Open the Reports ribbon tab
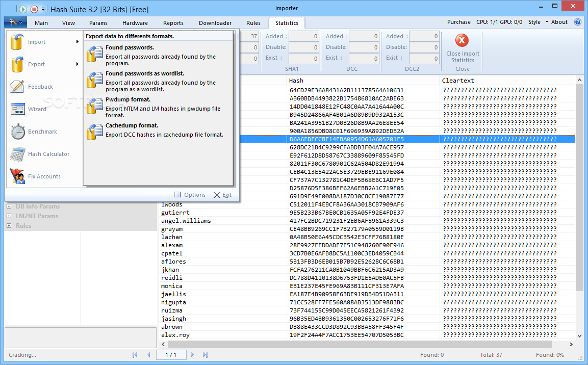 pos(173,23)
